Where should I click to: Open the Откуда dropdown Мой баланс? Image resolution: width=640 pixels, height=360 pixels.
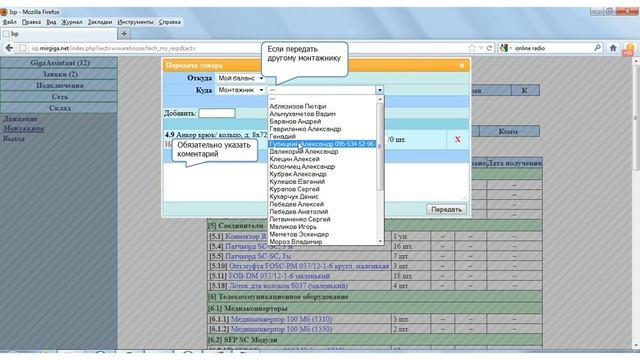point(240,78)
